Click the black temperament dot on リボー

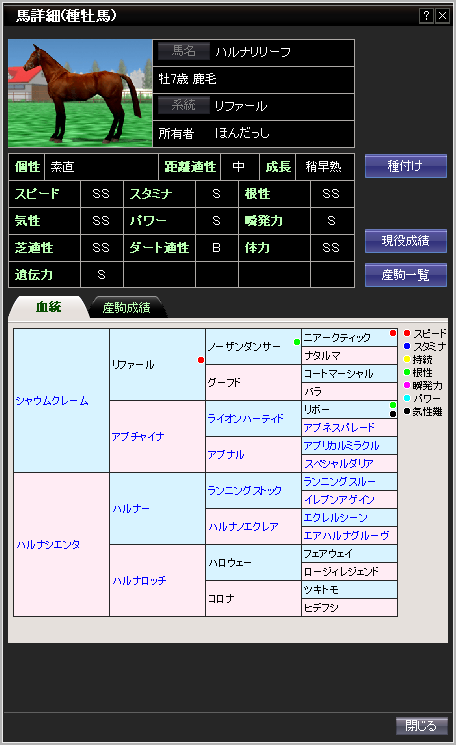(x=393, y=414)
